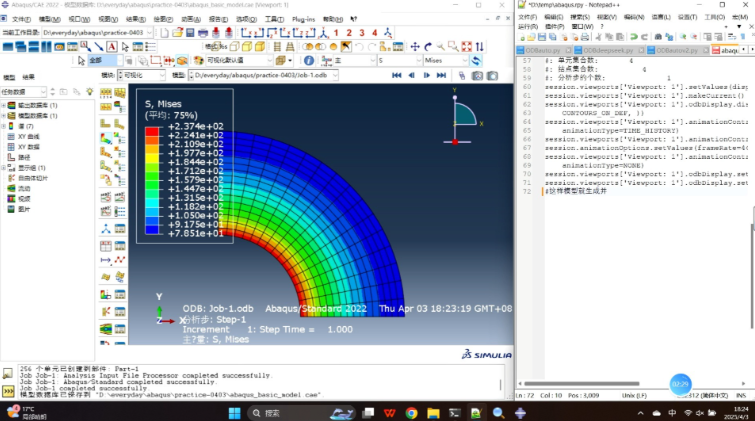Screen dimensions: 755x421
Task: Open output variable S dropdown
Action: tap(418, 61)
